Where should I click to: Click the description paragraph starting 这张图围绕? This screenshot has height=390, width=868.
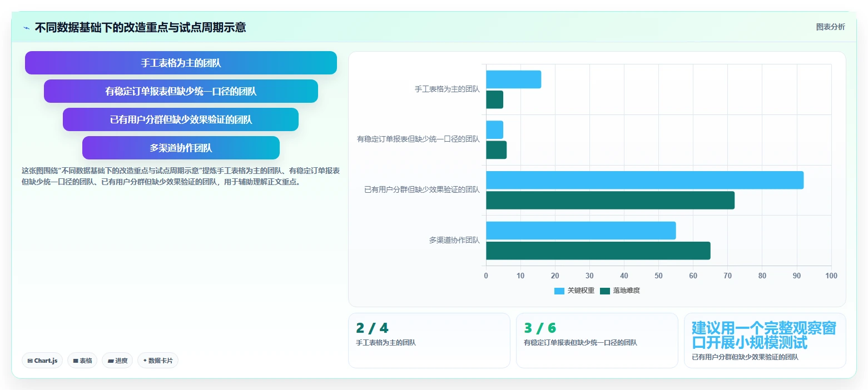181,176
